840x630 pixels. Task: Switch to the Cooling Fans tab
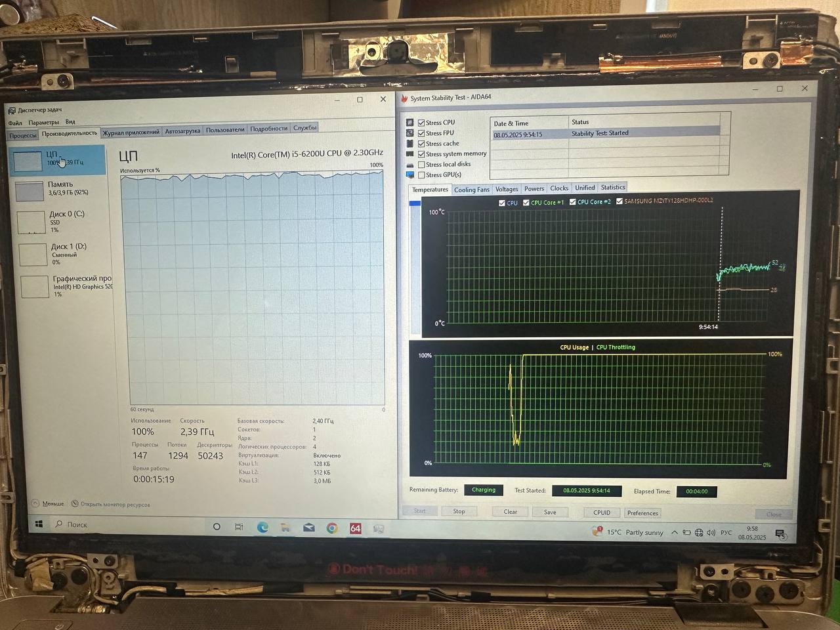point(471,190)
